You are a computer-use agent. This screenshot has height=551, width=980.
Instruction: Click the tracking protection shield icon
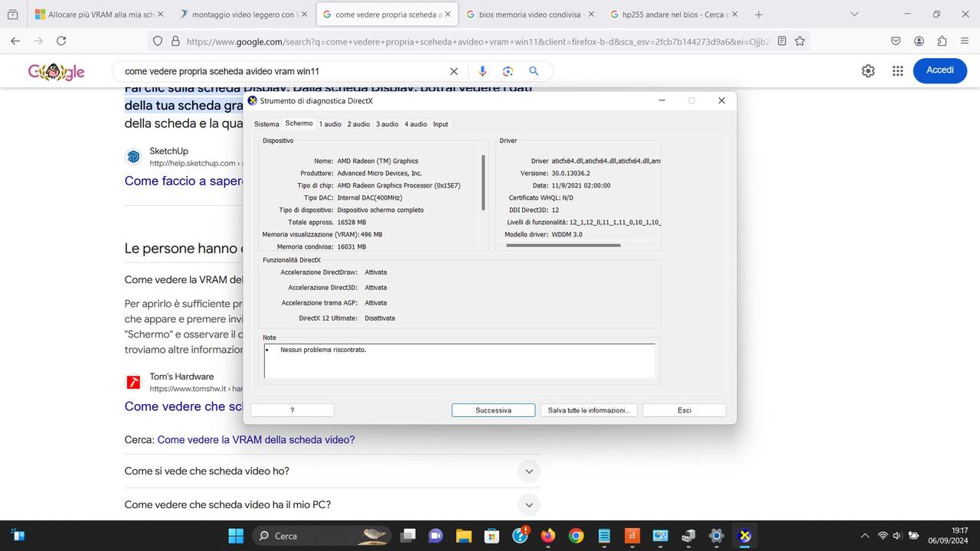pos(157,41)
